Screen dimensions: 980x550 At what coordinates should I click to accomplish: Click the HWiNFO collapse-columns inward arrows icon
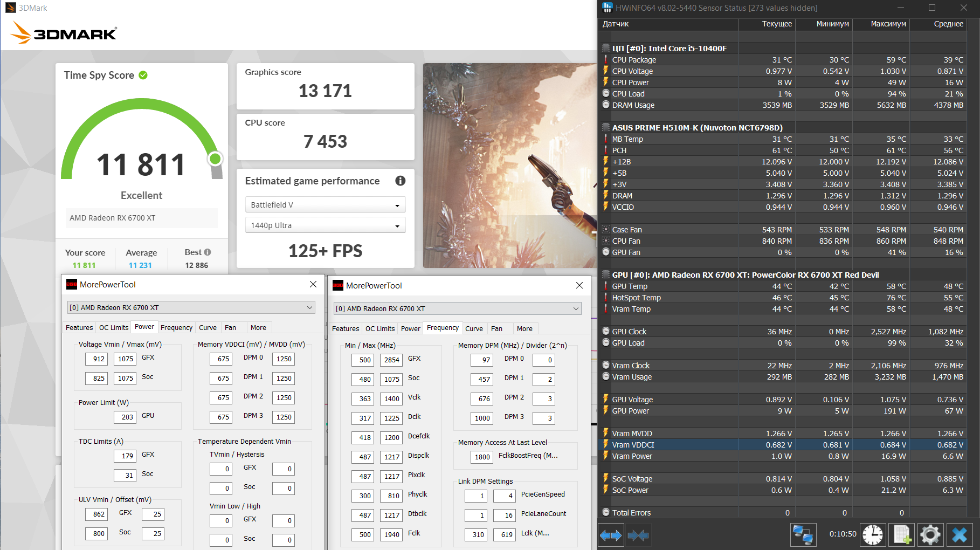click(638, 535)
